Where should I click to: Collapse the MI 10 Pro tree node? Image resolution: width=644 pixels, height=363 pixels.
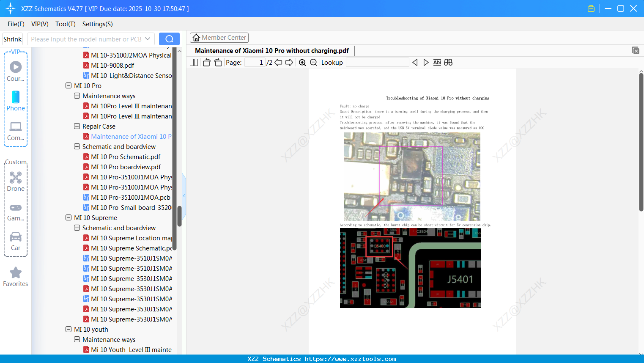pos(69,85)
